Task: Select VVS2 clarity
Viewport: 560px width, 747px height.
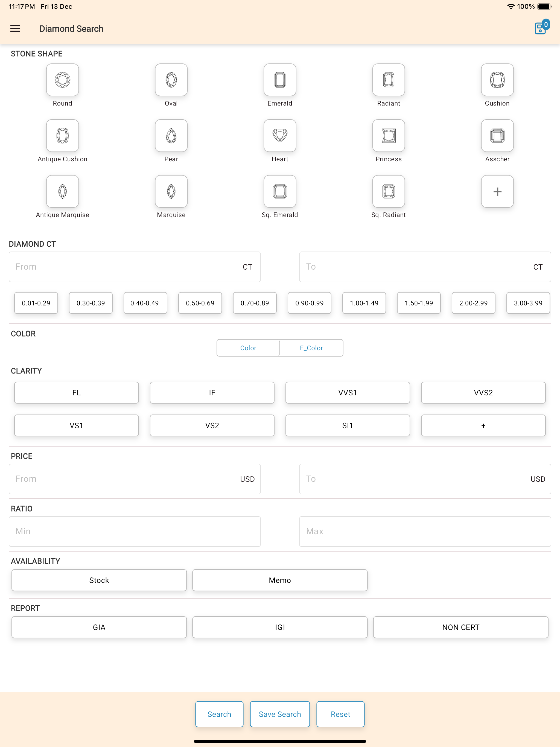Action: [483, 393]
